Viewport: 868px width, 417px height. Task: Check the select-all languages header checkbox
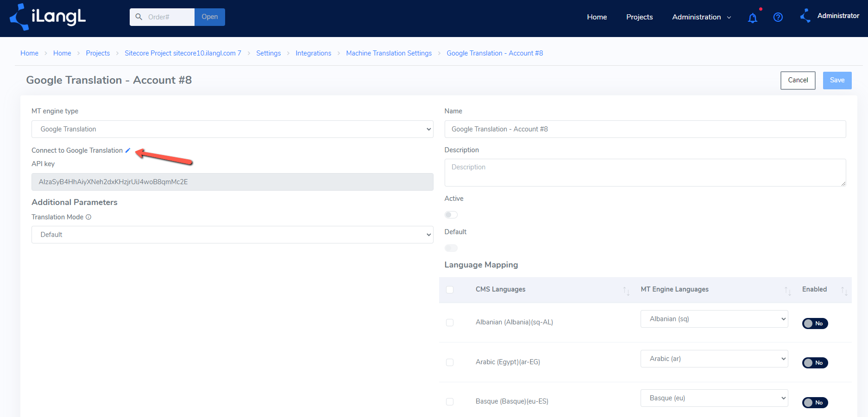[450, 290]
